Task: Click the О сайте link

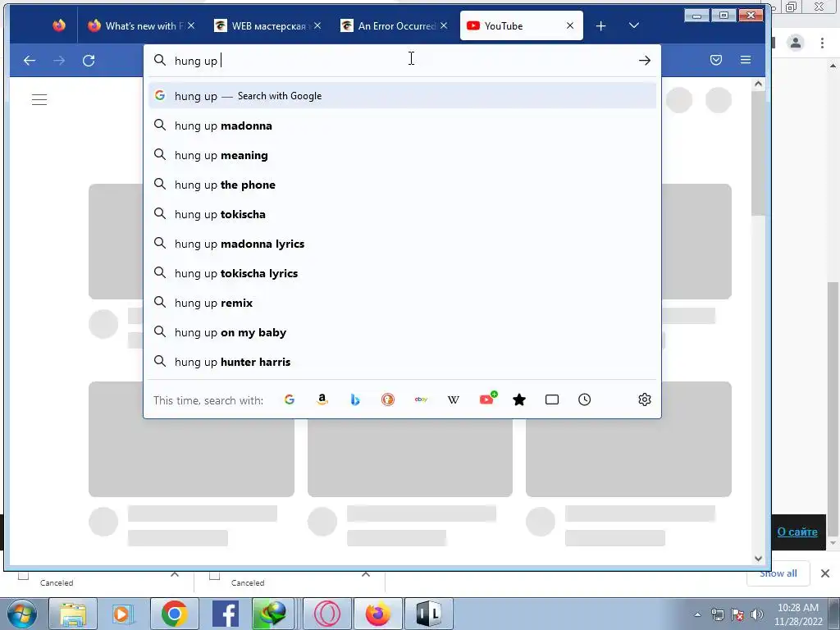Action: 797,532
